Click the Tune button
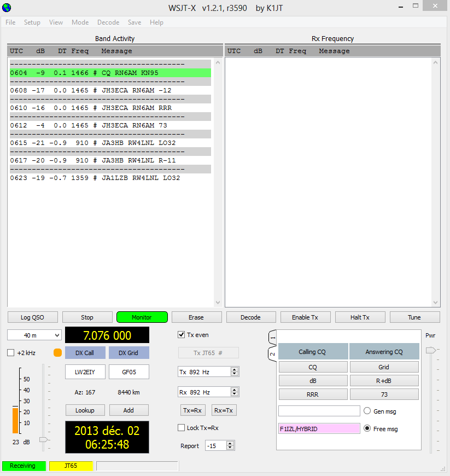The height and width of the screenshot is (476, 450). pyautogui.click(x=414, y=317)
